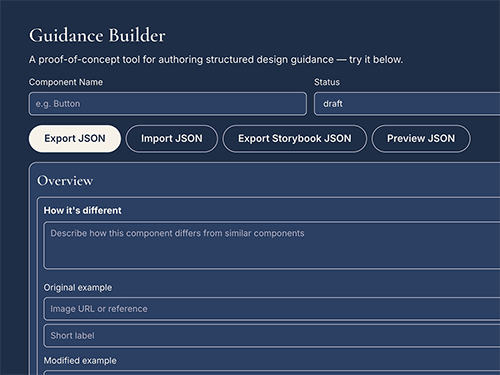Click the Modified example label
Viewport: 500px width, 375px height.
pyautogui.click(x=80, y=361)
